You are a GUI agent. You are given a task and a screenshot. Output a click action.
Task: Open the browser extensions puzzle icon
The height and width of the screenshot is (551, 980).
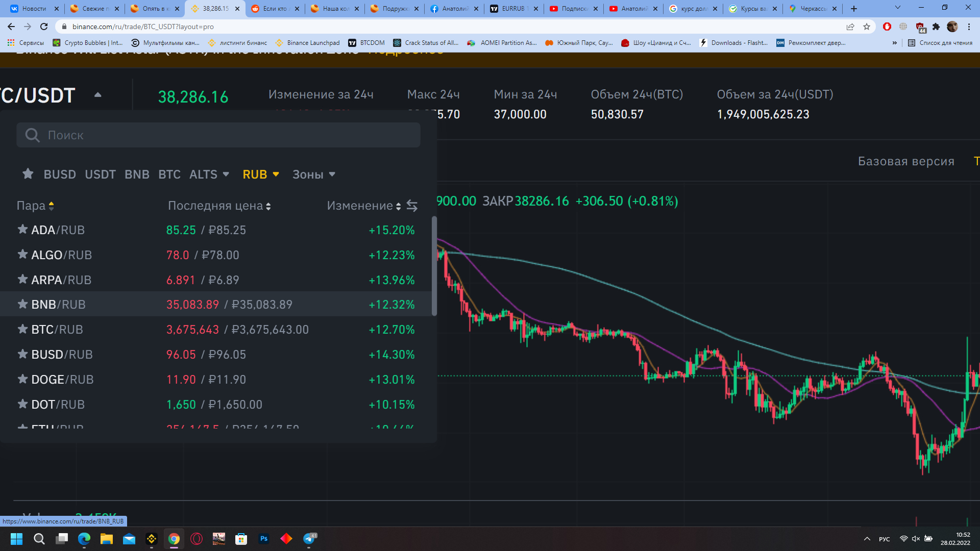[x=936, y=27]
